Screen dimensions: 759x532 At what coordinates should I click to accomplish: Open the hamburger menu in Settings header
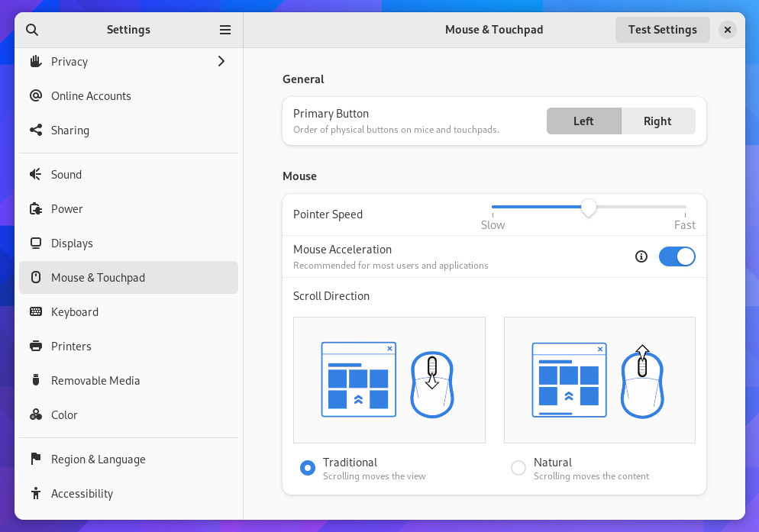tap(225, 30)
